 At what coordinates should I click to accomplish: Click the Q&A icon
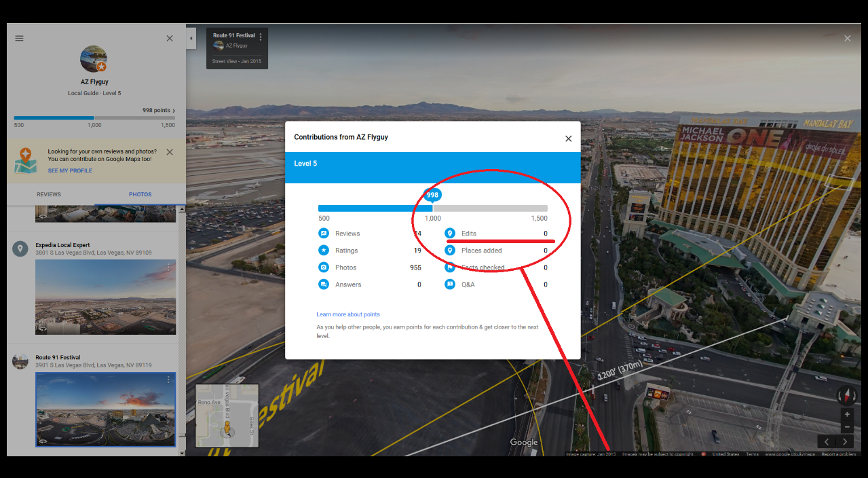pyautogui.click(x=449, y=284)
